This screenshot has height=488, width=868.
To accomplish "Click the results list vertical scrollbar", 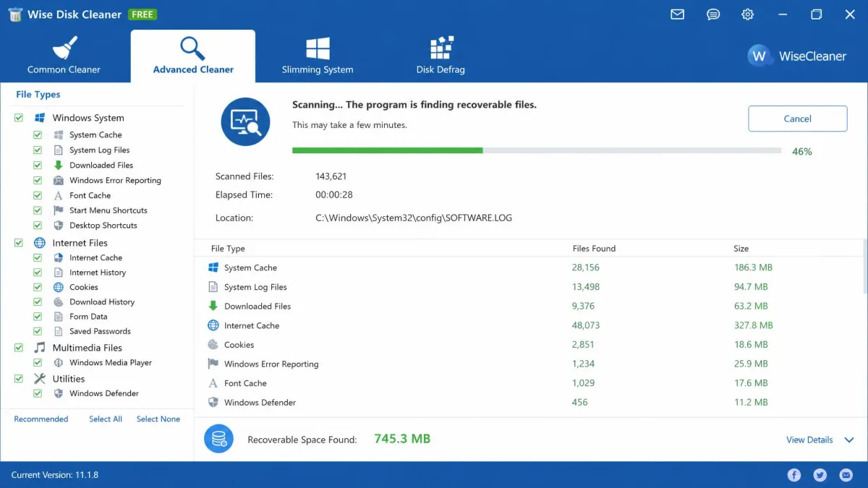I will pos(865,266).
